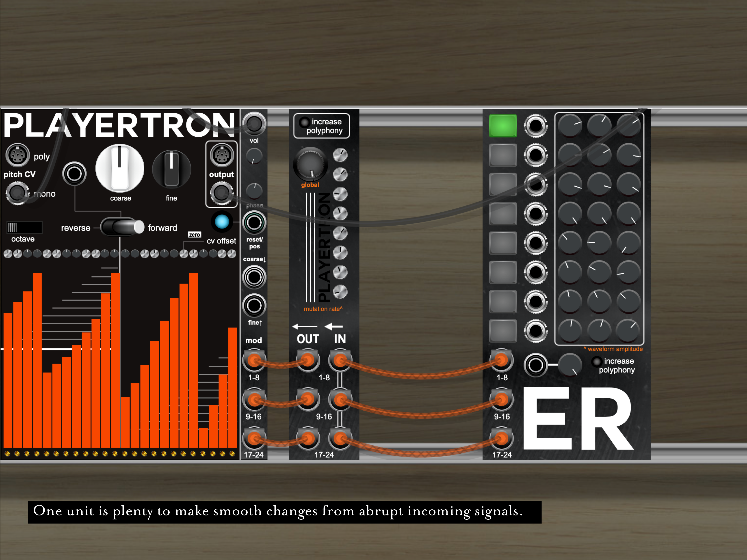Viewport: 747px width, 560px height.
Task: Click the octave selector slider
Action: [24, 228]
